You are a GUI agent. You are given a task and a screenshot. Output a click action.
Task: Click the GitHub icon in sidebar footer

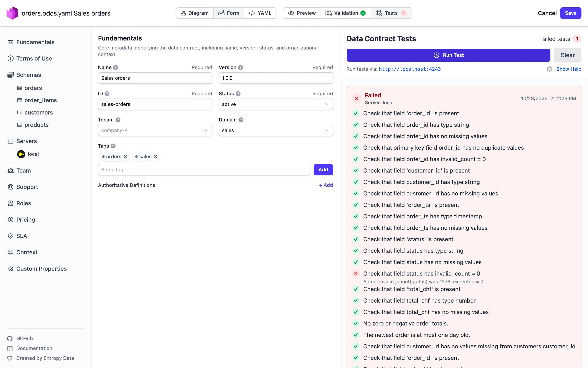10,339
